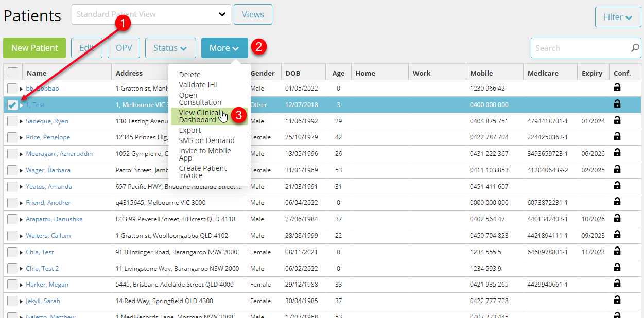Open patient link Friend, Another
644x318 pixels.
click(48, 203)
